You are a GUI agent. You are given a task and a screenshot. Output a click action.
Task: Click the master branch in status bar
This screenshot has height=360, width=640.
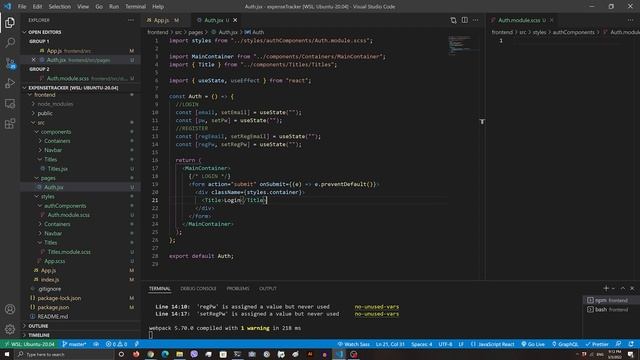pyautogui.click(x=74, y=344)
